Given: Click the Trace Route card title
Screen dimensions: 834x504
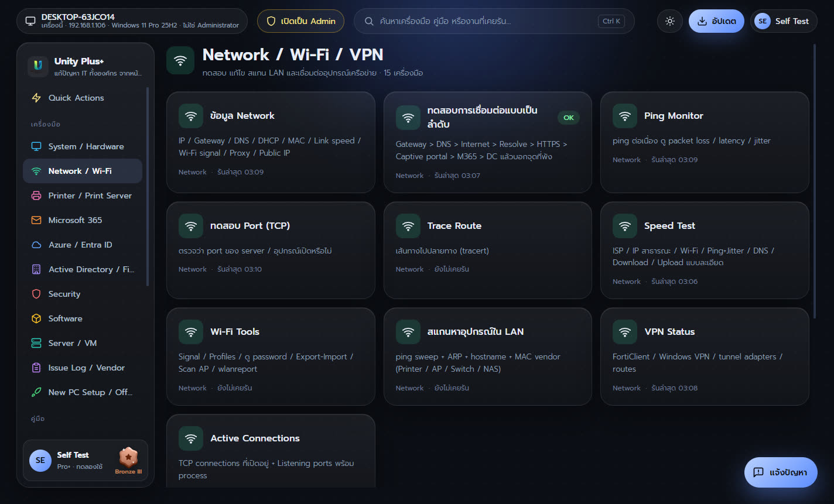Looking at the screenshot, I should pos(454,226).
